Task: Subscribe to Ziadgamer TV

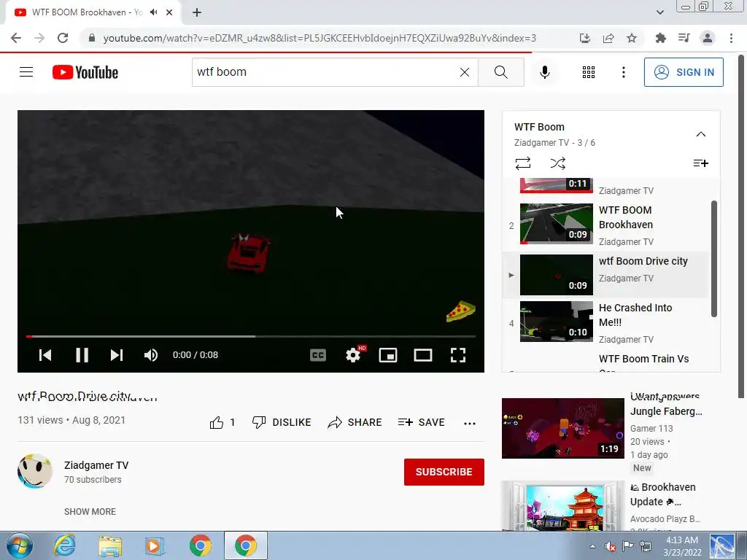Action: click(x=444, y=472)
